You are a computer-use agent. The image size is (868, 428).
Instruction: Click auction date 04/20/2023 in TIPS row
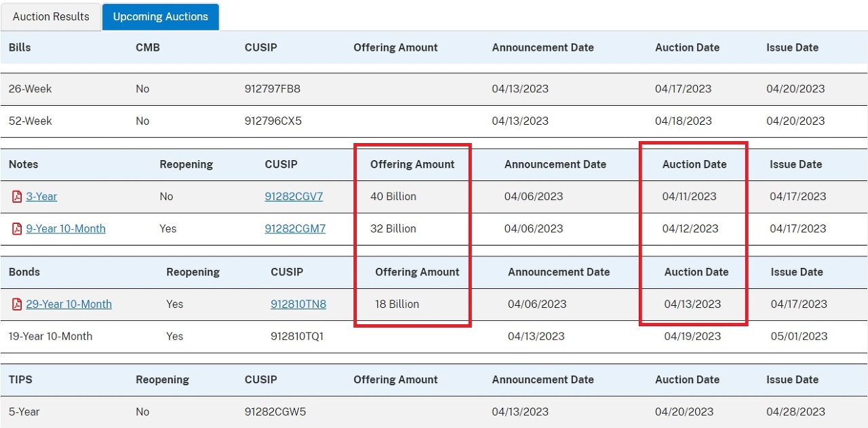[x=684, y=412]
